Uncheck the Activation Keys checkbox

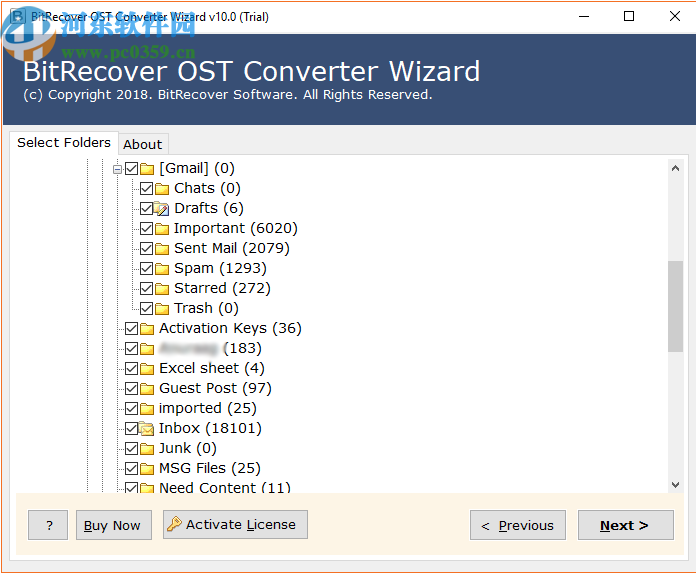pyautogui.click(x=131, y=329)
